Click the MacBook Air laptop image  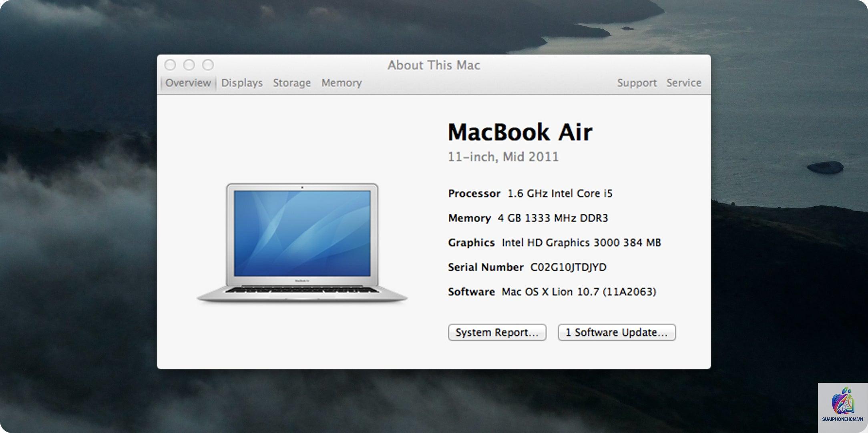pos(302,243)
